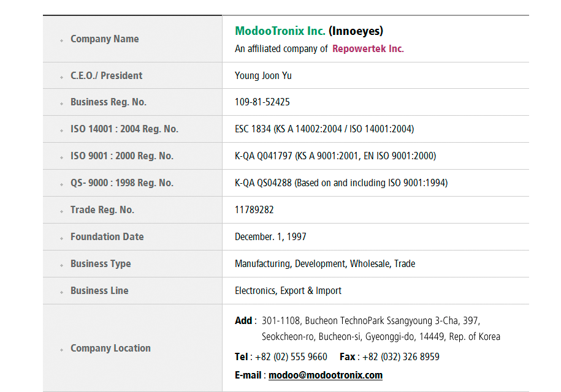Select business registration number 109-81-52425
Screen dimensions: 561x392
tap(262, 102)
